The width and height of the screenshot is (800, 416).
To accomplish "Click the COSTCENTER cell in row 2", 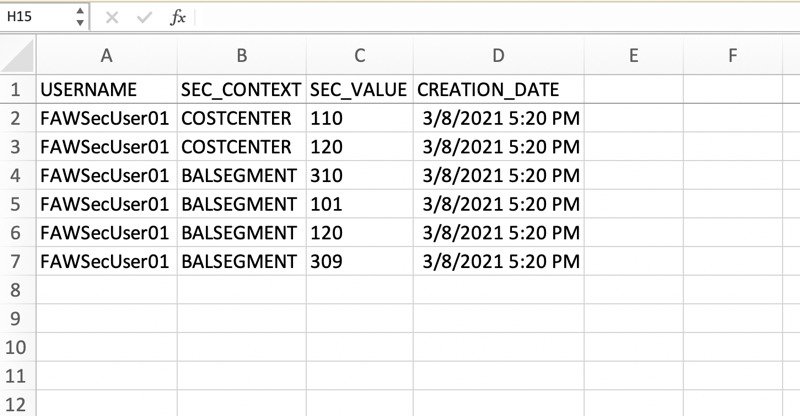I will (x=241, y=118).
